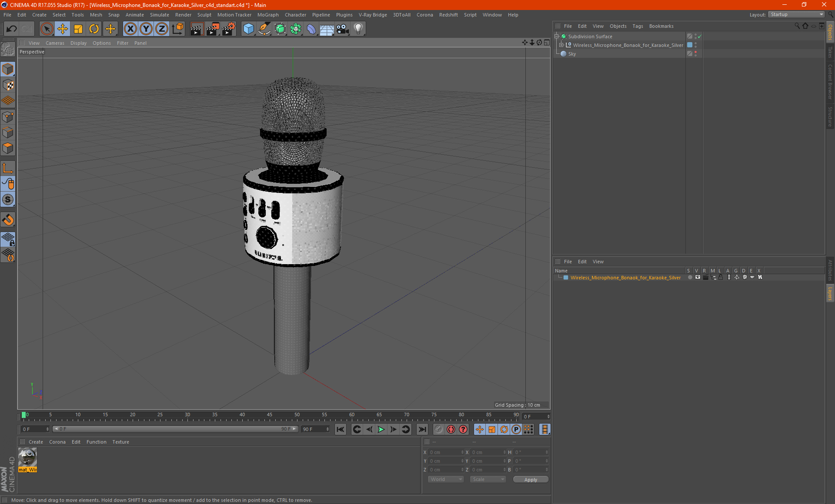This screenshot has width=835, height=504.
Task: Click the Locked Workplane icon
Action: tap(8, 239)
